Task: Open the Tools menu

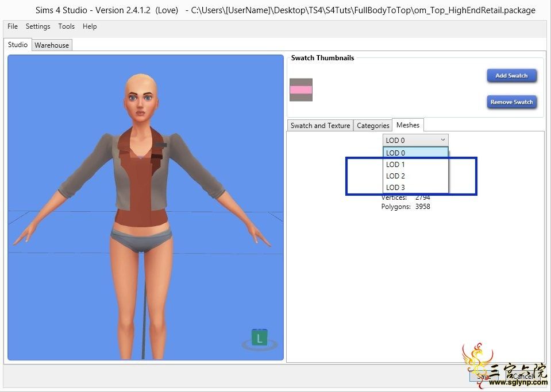Action: click(67, 26)
